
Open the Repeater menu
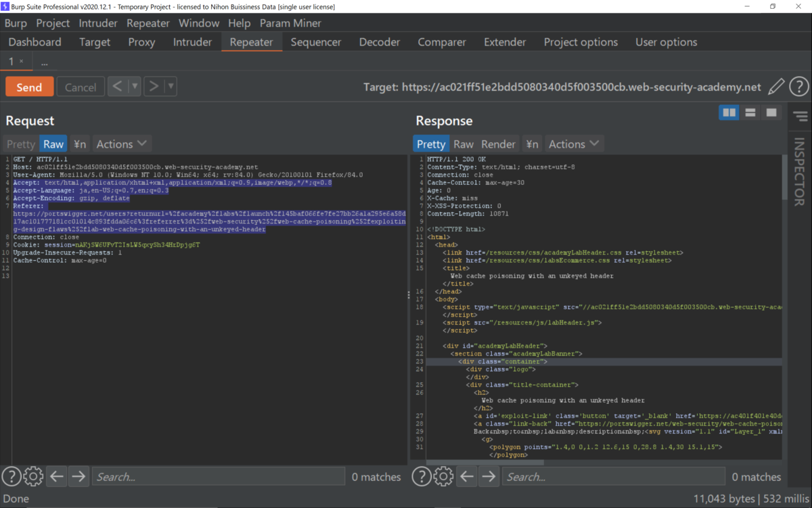pyautogui.click(x=148, y=23)
